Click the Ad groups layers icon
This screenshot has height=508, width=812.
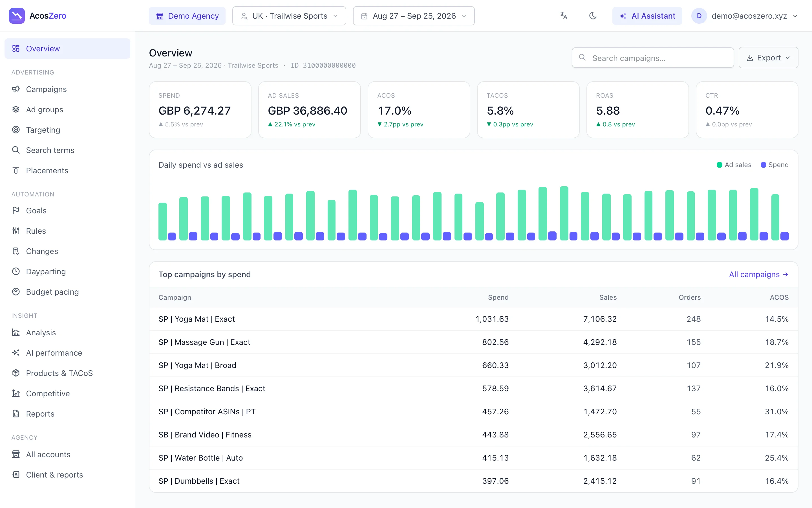tap(16, 110)
